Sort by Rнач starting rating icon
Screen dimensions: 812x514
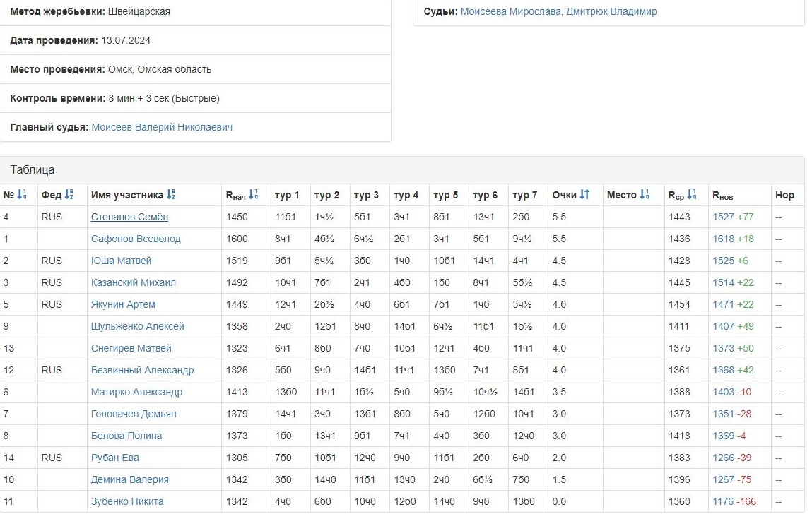click(254, 195)
